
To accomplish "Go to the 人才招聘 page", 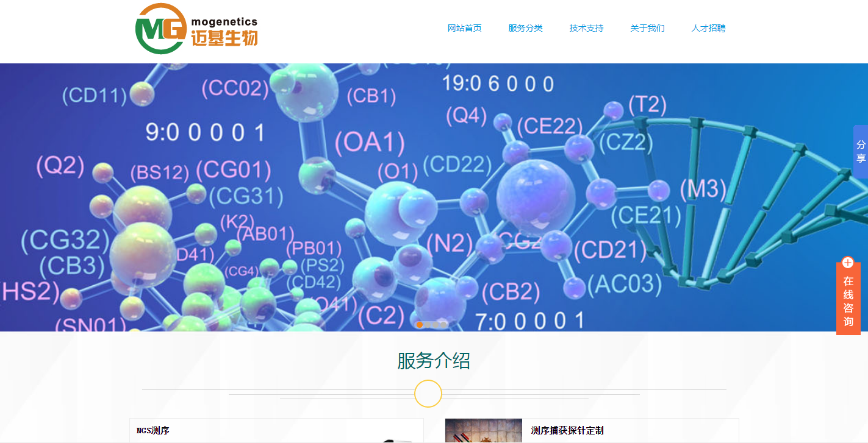I will coord(708,28).
